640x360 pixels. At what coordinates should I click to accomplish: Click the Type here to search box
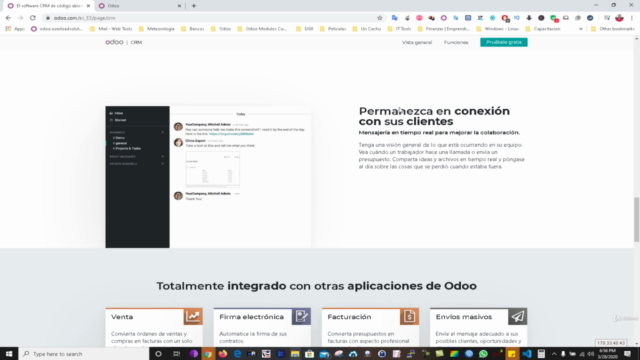pyautogui.click(x=84, y=354)
